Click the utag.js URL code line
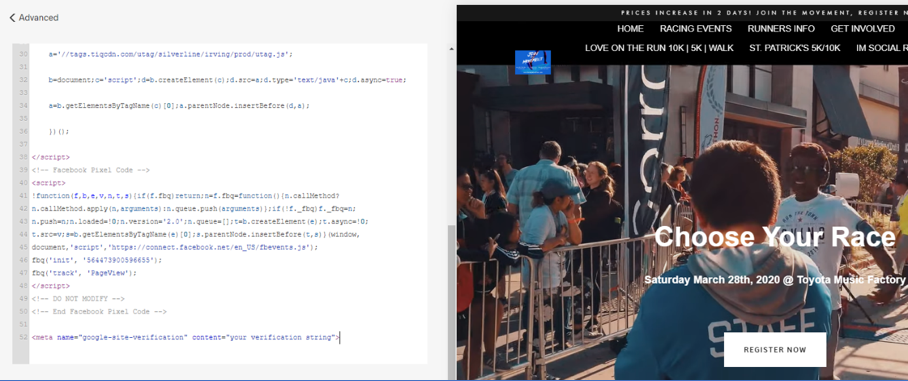 click(171, 54)
